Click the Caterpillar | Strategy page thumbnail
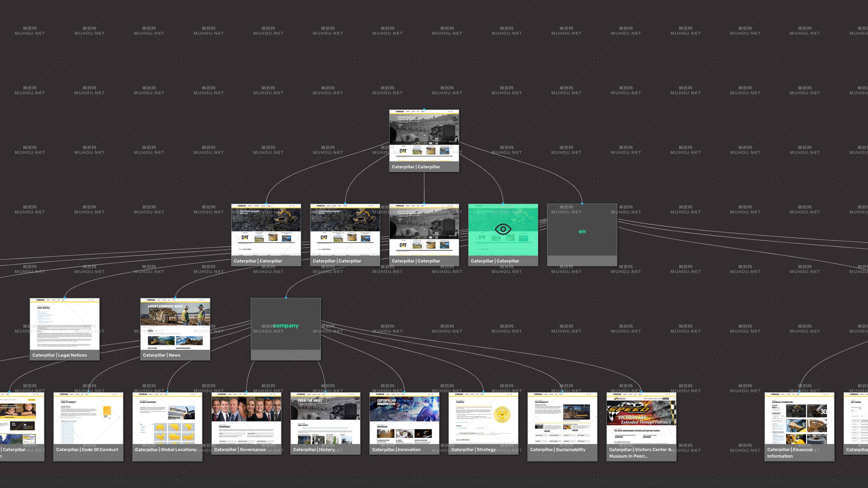Screen dimensions: 868x488 pyautogui.click(x=483, y=419)
